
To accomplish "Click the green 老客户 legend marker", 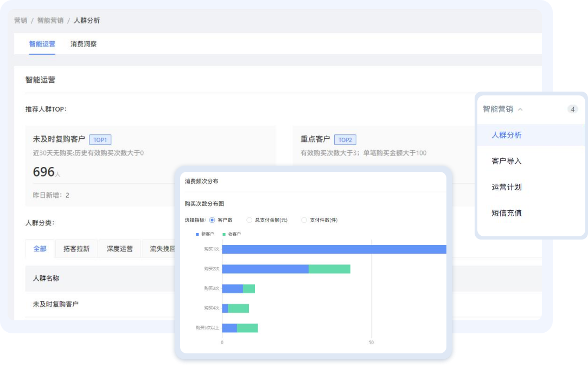I will pyautogui.click(x=224, y=234).
